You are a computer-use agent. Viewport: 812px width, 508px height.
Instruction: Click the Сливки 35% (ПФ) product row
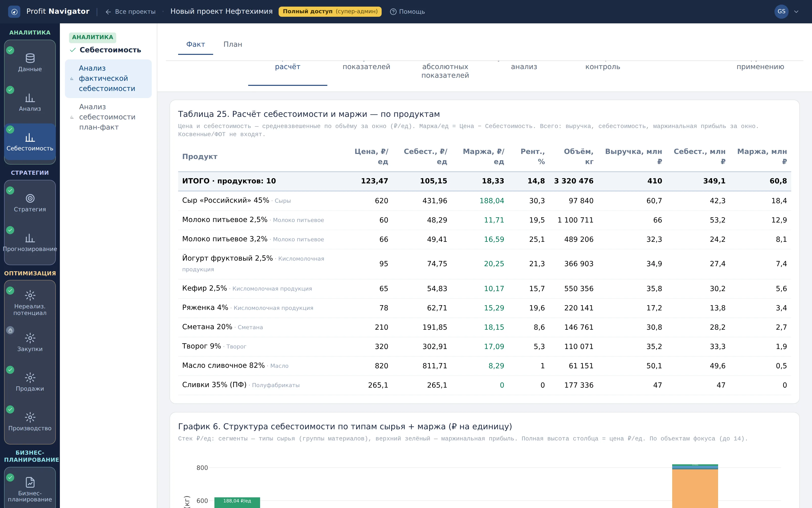(x=484, y=385)
